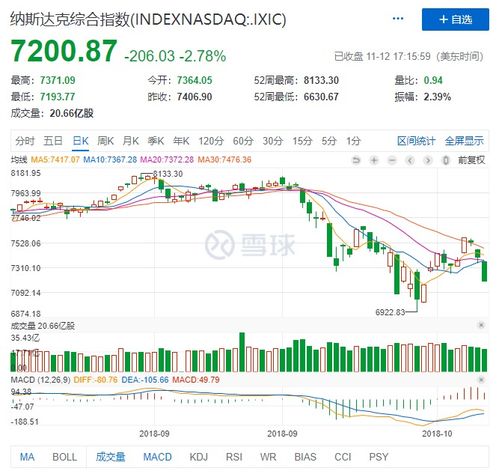This screenshot has height=474, width=499.
Task: Click the DEA:-105.66 MACD value
Action: click(145, 380)
